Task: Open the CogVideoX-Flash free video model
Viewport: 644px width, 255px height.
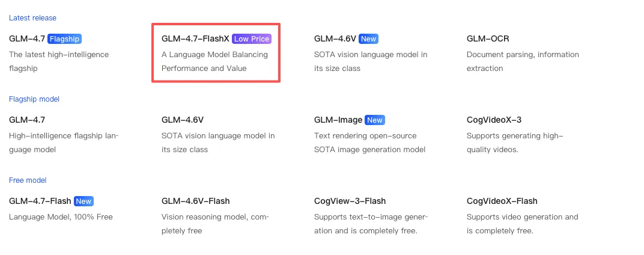Action: 502,201
